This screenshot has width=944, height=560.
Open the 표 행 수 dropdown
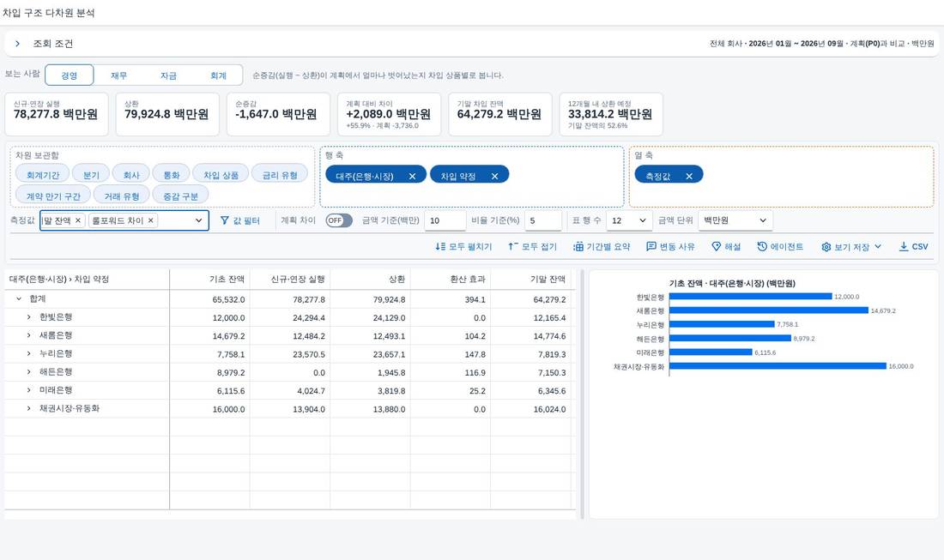pyautogui.click(x=629, y=220)
